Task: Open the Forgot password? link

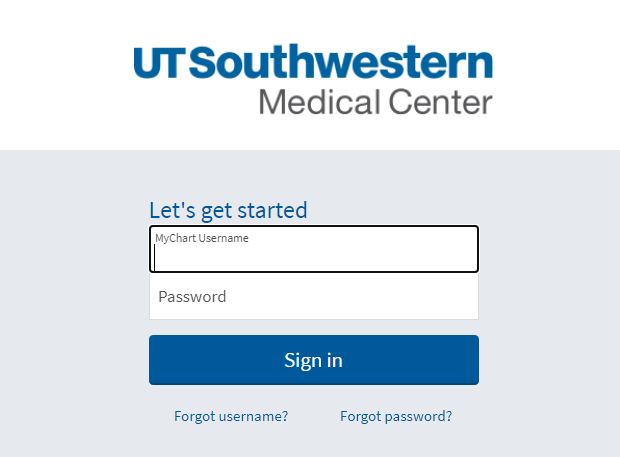Action: coord(396,417)
